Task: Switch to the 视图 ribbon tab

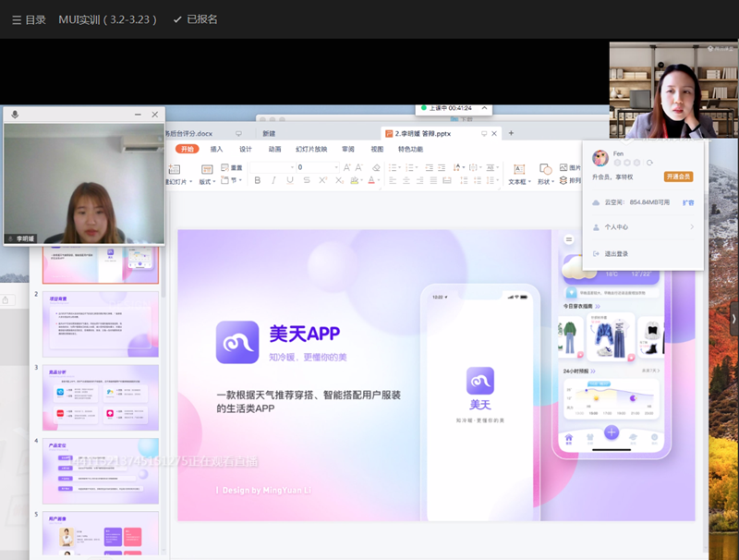Action: (377, 149)
